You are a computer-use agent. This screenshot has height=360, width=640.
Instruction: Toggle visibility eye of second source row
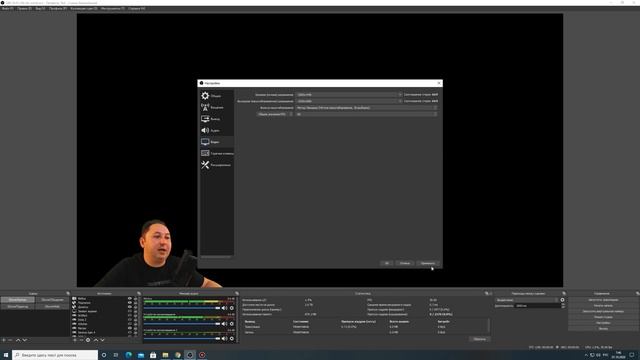[x=130, y=303]
